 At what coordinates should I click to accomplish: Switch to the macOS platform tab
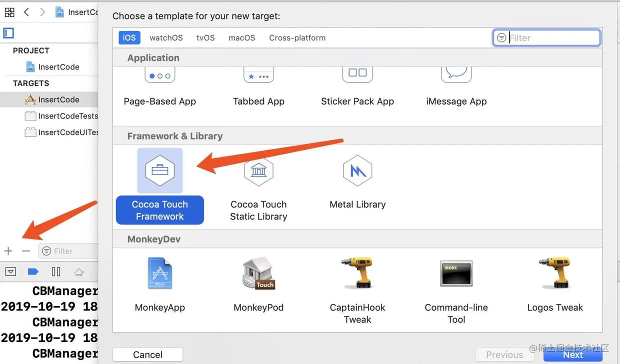pyautogui.click(x=242, y=37)
